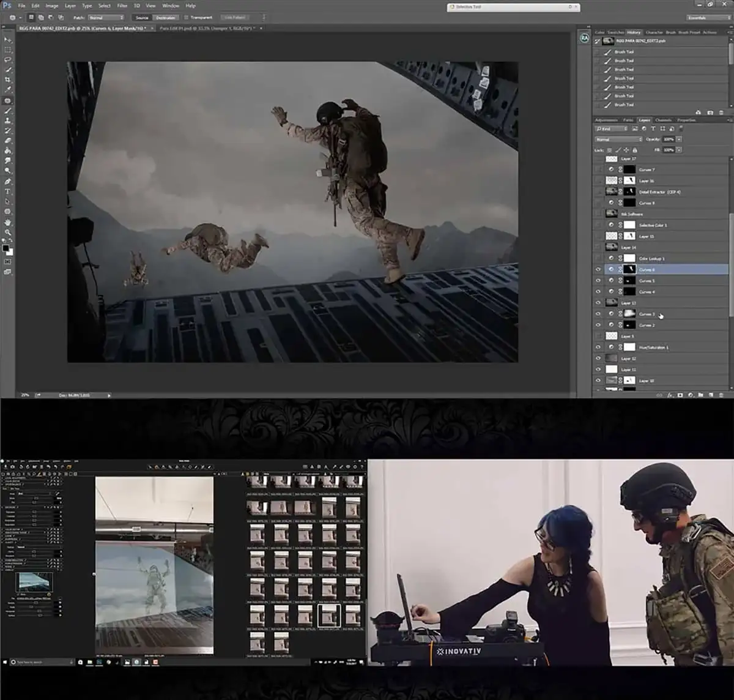Switch to the Character panel tab
The image size is (734, 700).
point(654,32)
